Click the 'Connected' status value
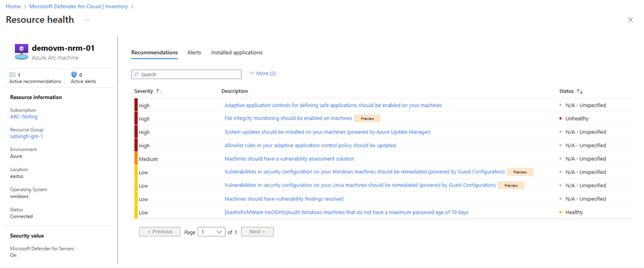644x268 pixels. (x=21, y=216)
